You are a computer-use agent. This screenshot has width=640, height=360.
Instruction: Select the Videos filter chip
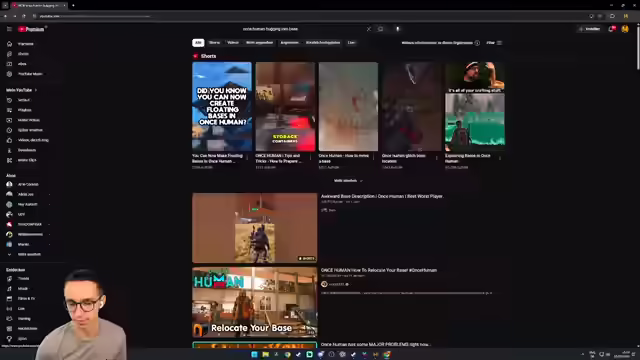point(233,42)
